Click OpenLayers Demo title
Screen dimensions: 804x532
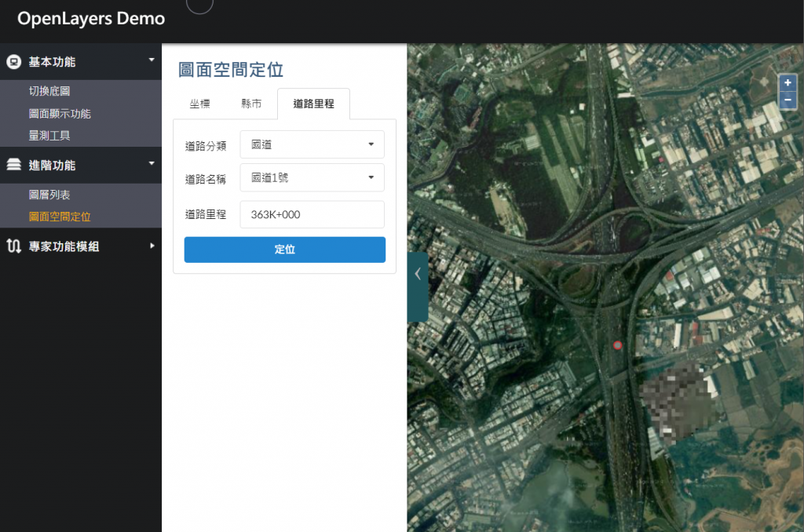click(91, 19)
